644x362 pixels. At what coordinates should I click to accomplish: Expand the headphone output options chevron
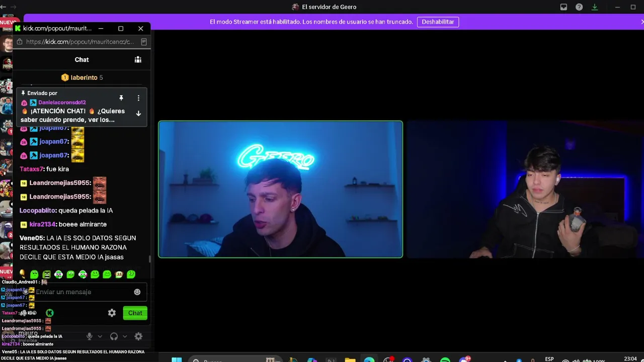point(125,336)
